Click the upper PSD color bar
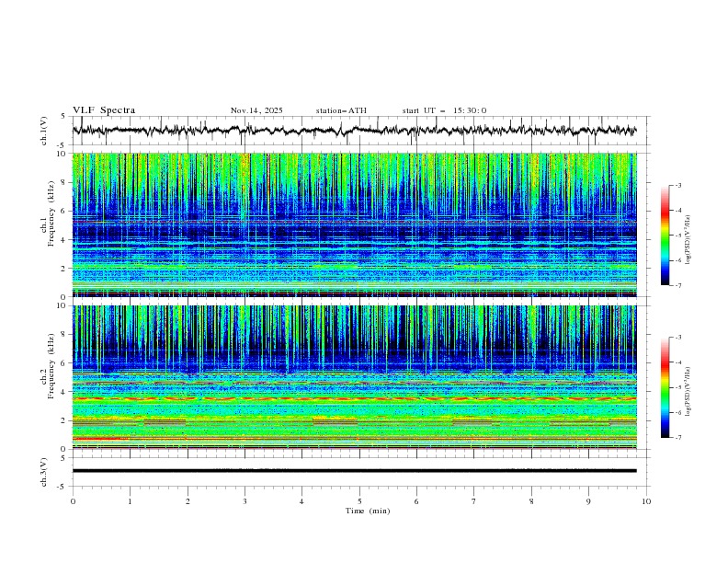The height and width of the screenshot is (563, 728). pyautogui.click(x=665, y=235)
